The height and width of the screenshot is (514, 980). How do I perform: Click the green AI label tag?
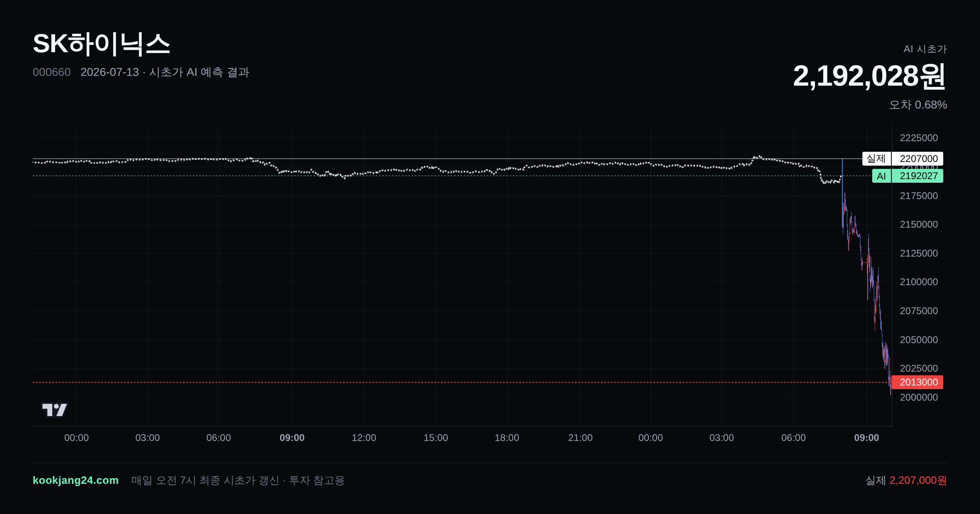click(x=881, y=176)
